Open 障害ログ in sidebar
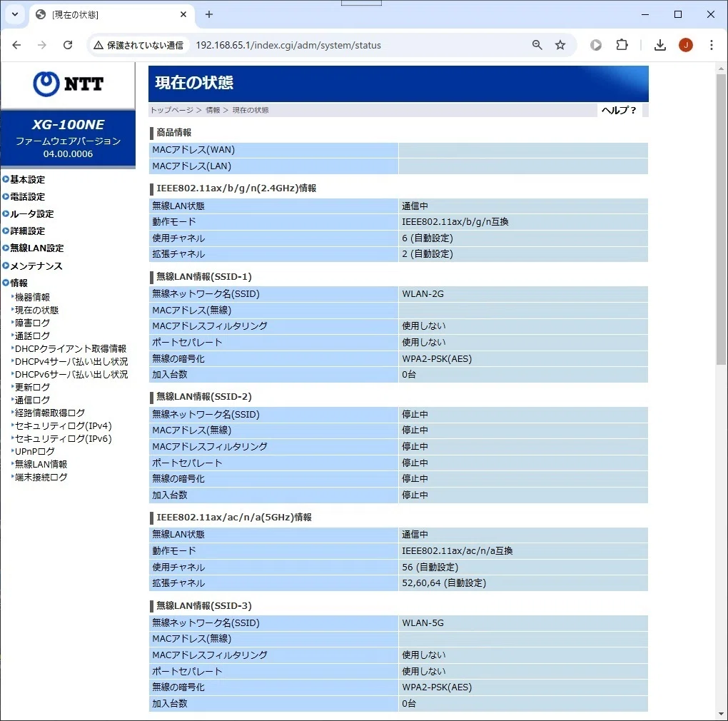Image resolution: width=728 pixels, height=721 pixels. point(32,323)
